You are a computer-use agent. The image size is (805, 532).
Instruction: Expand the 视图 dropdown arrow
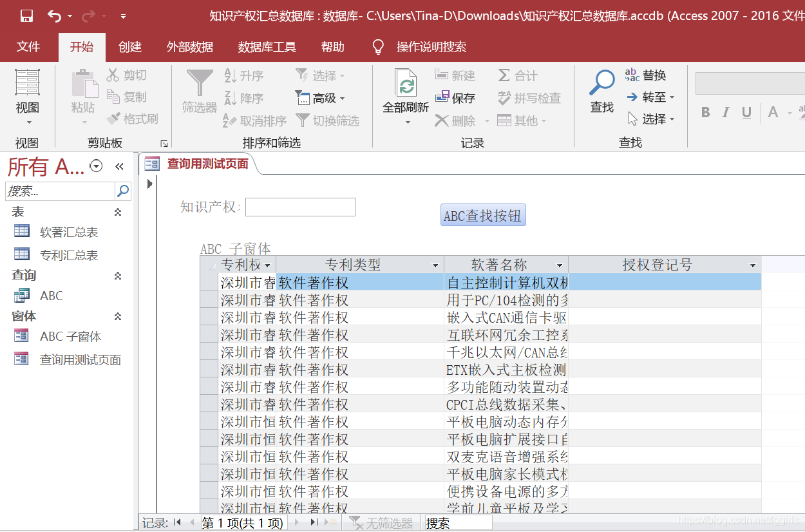pos(28,122)
